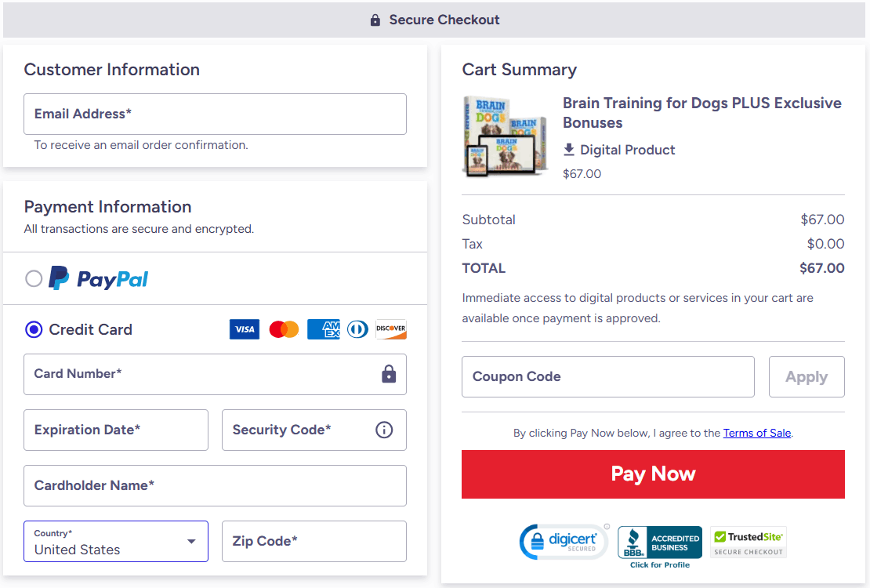This screenshot has height=588, width=870.
Task: Select the PayPal payment option
Action: pyautogui.click(x=34, y=278)
